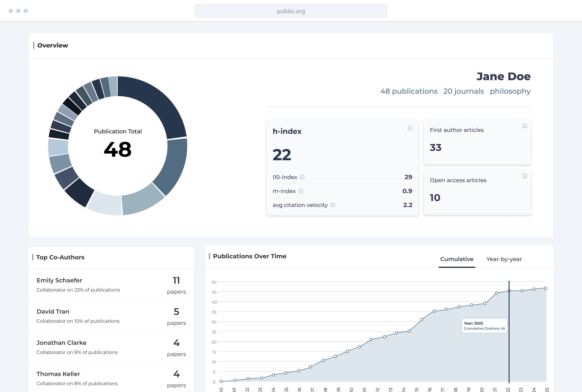Click the 48 publications link
Image resolution: width=582 pixels, height=392 pixels.
point(409,91)
